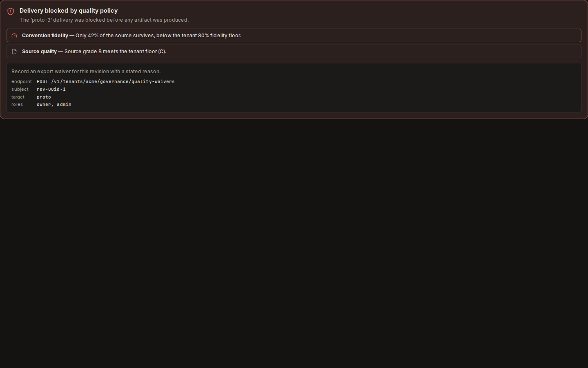
Task: Click the Conversion fidelity 42% survival message
Action: tap(131, 36)
